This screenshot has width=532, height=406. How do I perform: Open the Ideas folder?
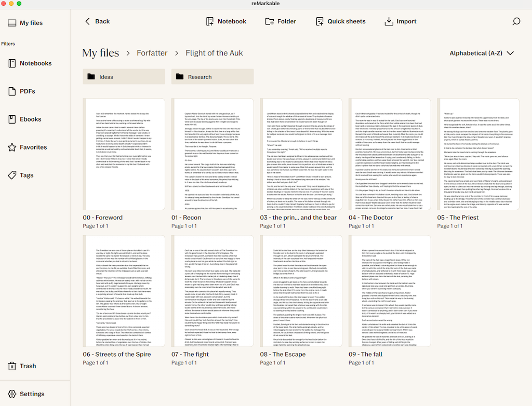124,77
